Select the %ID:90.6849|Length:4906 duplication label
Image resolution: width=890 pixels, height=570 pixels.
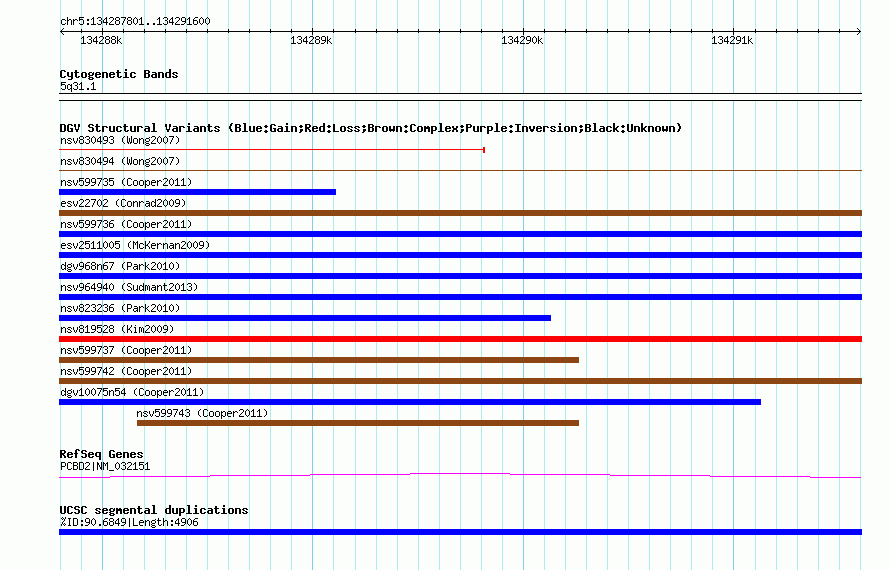[129, 522]
